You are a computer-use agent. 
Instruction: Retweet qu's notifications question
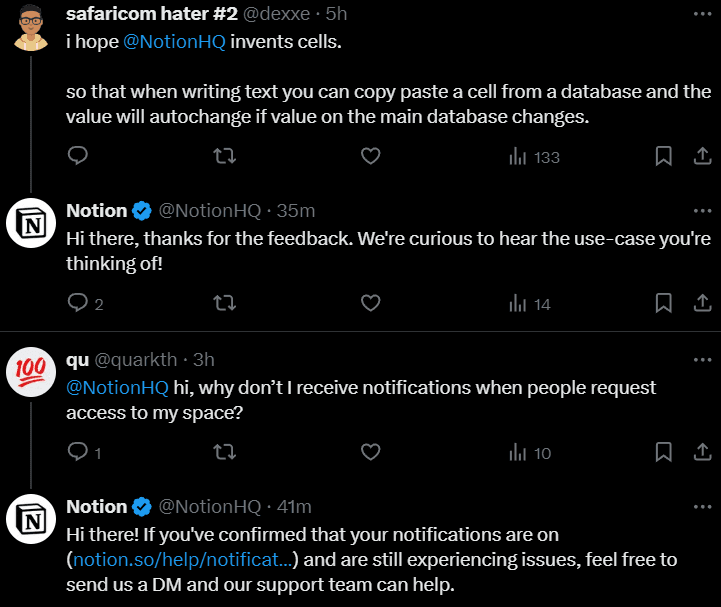226,452
